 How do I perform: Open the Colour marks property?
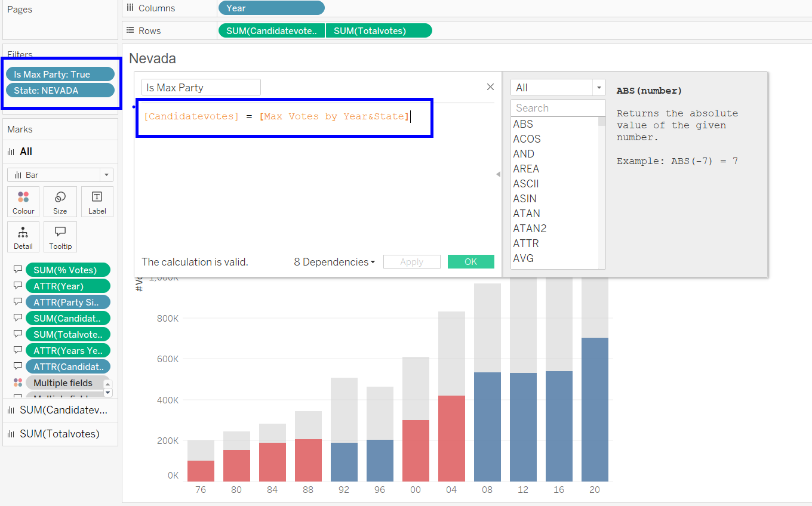click(23, 202)
